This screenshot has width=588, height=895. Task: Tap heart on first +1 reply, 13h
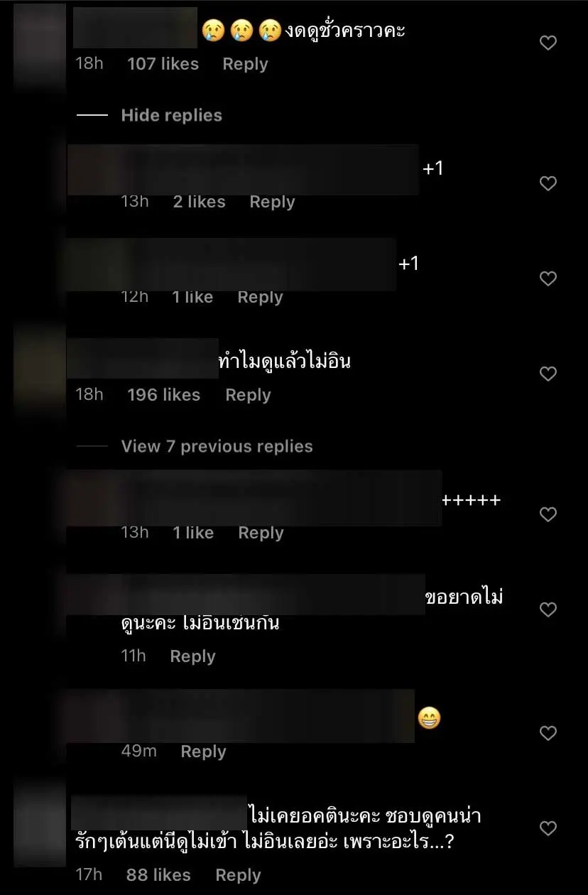tap(548, 184)
